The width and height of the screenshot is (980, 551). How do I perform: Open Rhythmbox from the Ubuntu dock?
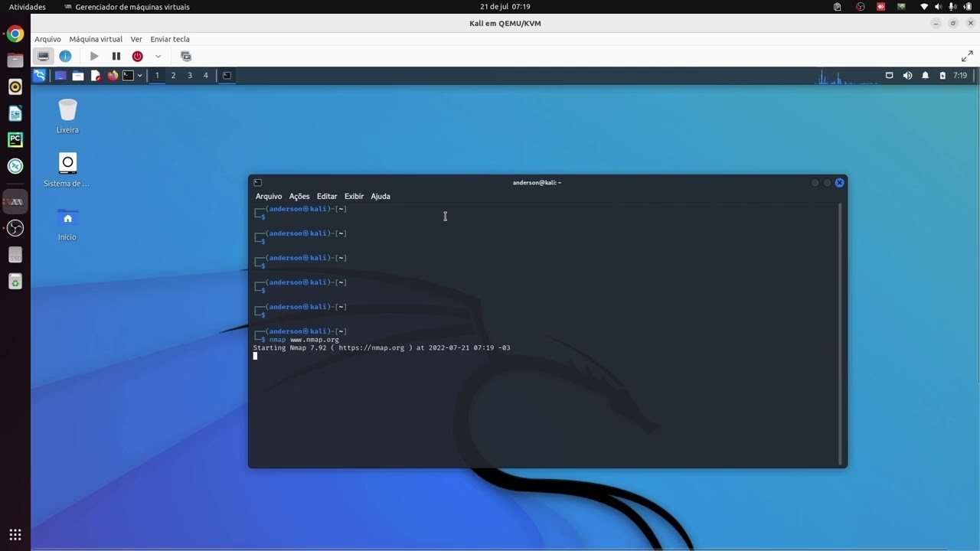click(15, 87)
